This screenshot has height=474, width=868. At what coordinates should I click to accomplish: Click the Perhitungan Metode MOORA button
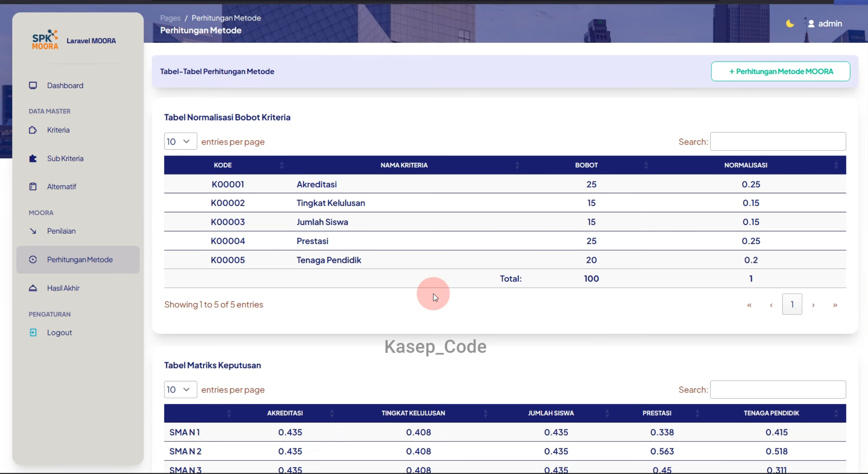[781, 71]
